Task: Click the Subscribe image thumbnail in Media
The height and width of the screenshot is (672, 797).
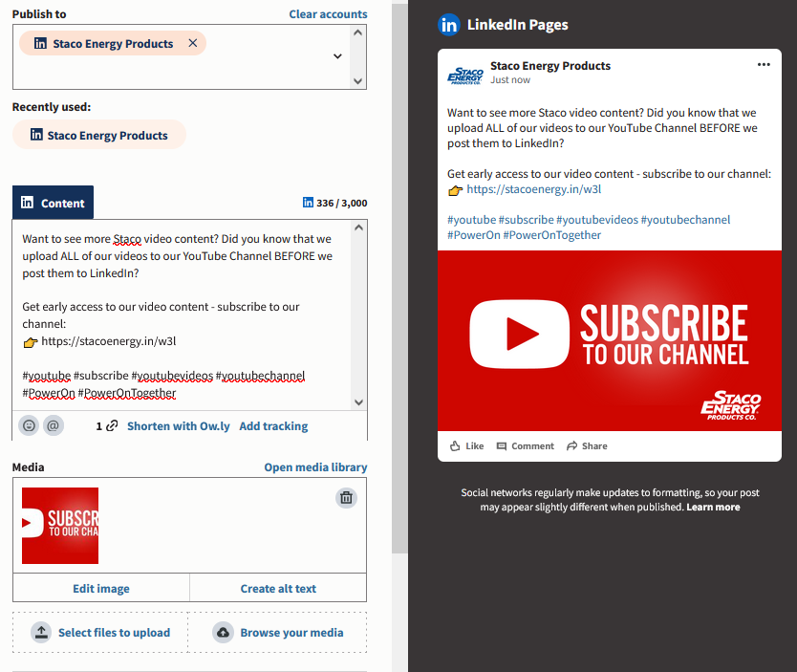Action: [x=60, y=526]
